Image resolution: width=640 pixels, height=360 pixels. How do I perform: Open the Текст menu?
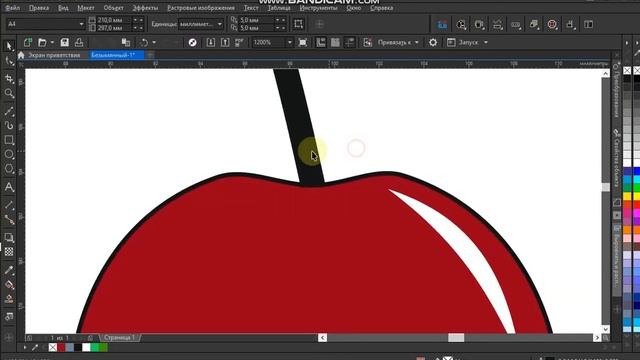tap(251, 8)
